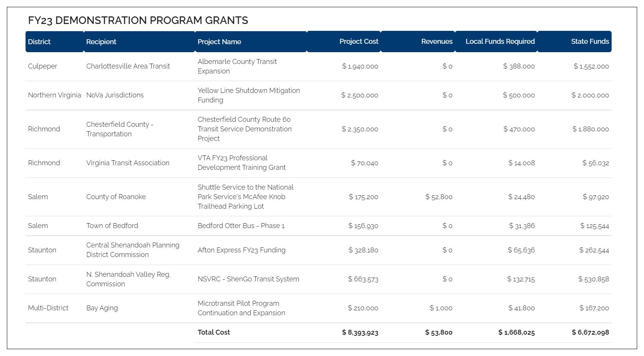Click N. Shenandoah Valley Reg. Commission recipient

[128, 279]
